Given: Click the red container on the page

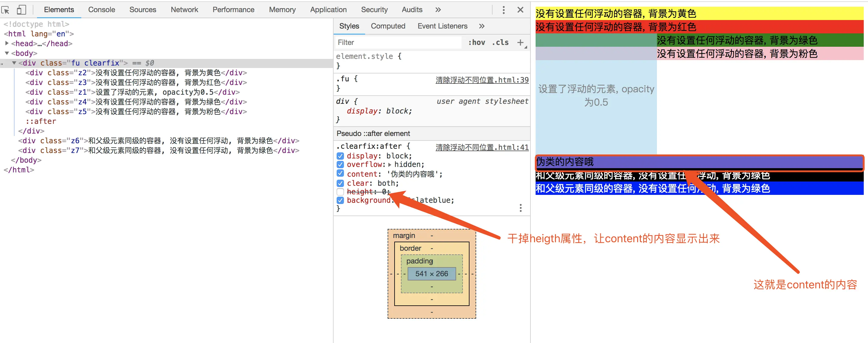Looking at the screenshot, I should tap(699, 27).
